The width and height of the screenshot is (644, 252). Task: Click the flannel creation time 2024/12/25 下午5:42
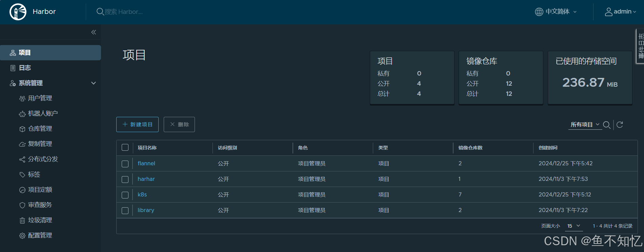tap(566, 163)
